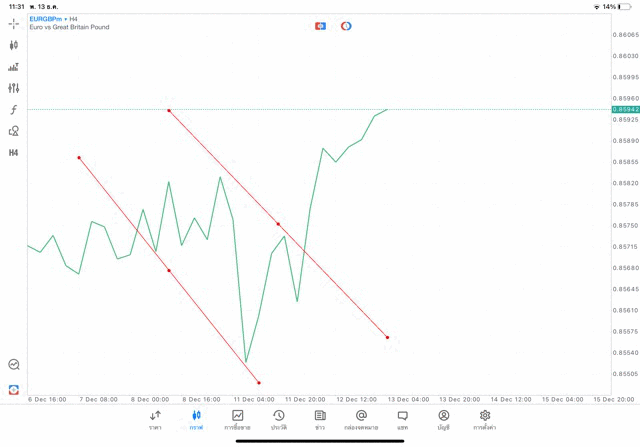Tap the trading panel icon at bottom left

tap(14, 389)
